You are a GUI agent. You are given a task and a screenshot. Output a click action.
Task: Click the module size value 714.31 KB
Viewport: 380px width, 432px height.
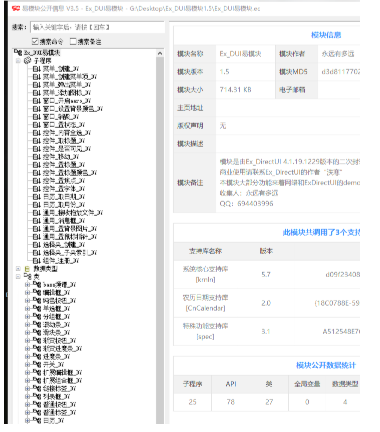point(235,90)
